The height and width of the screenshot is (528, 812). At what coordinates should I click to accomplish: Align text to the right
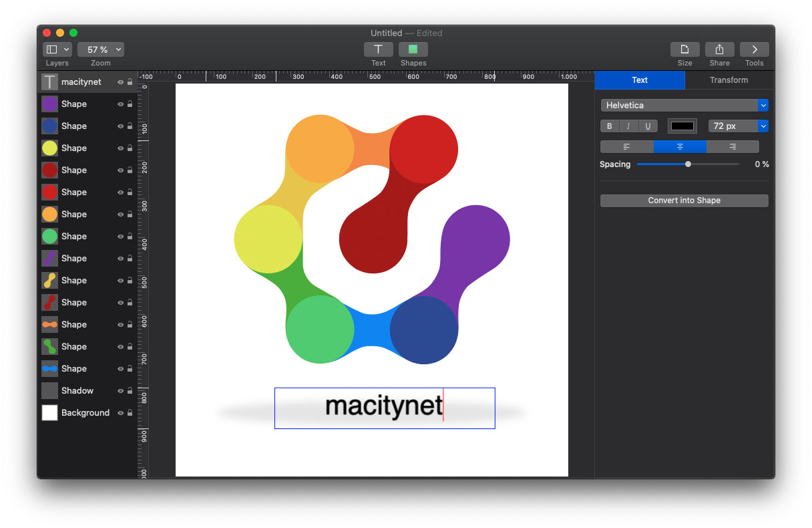[733, 146]
